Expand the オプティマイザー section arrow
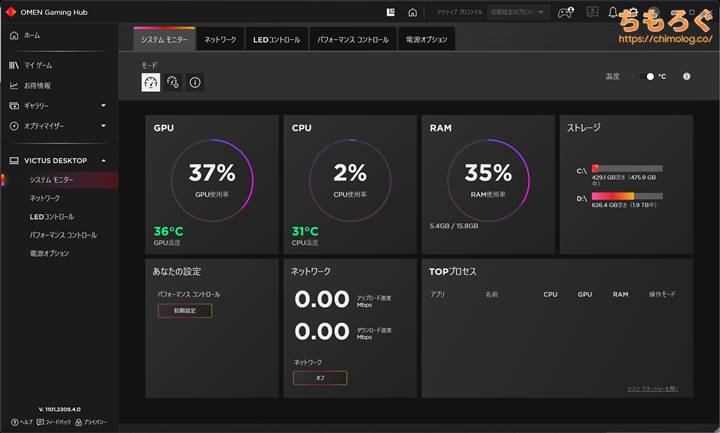The width and height of the screenshot is (720, 433). 103,125
